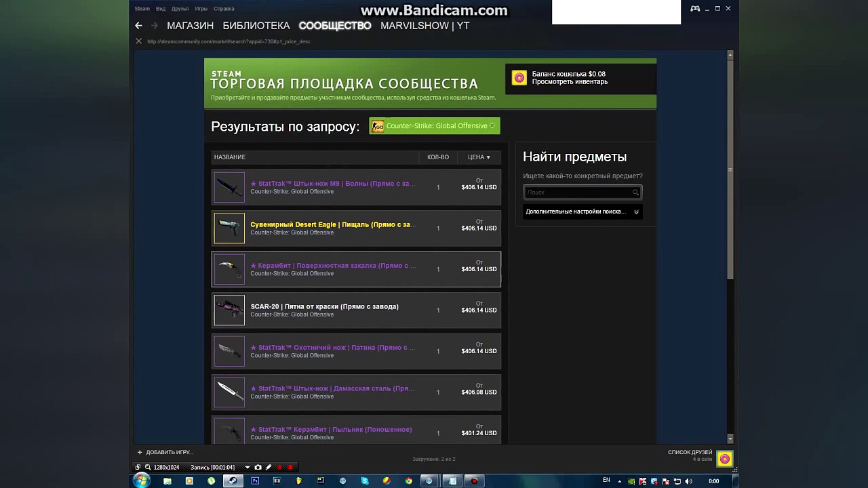Click the EN language indicator
Screen dimensions: 868x488
606,481
